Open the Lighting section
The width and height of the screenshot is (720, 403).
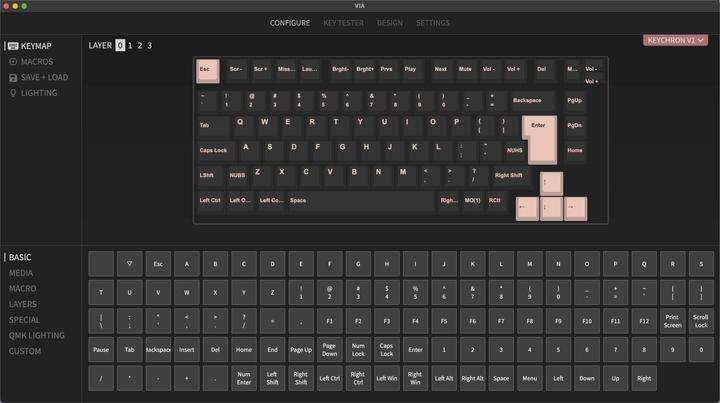(x=34, y=93)
